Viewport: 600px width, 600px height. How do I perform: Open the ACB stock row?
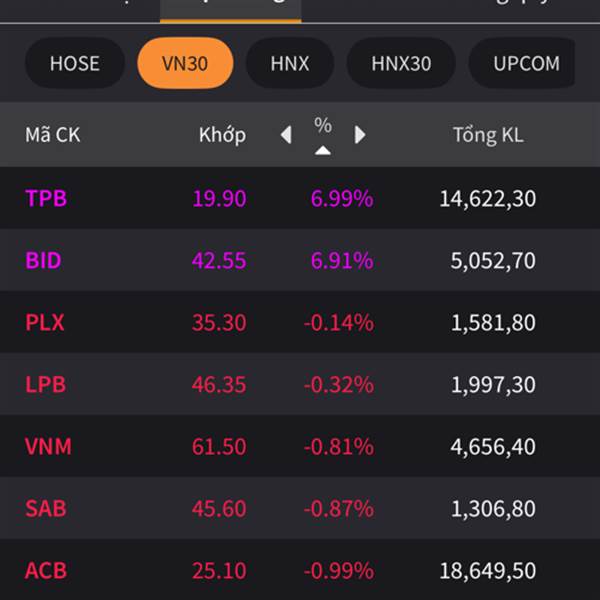(x=300, y=569)
